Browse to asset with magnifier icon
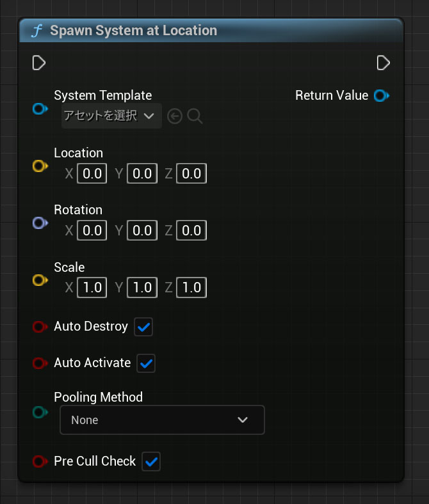 point(195,116)
